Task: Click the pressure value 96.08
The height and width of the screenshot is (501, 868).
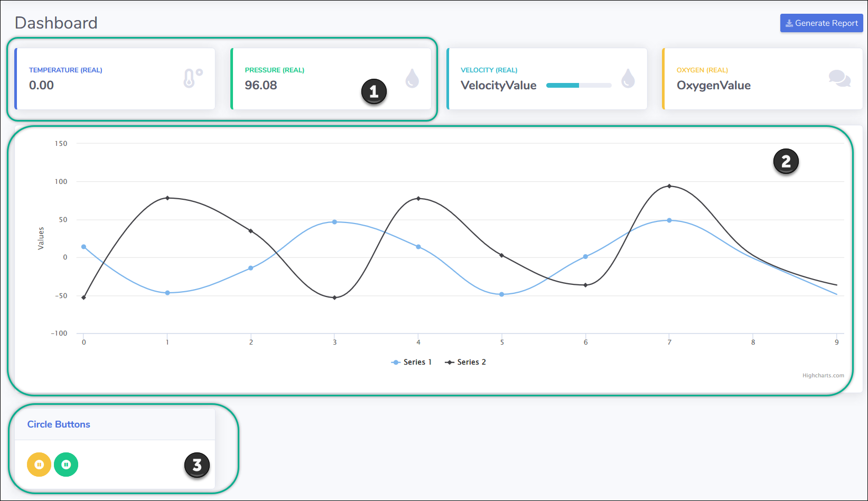Action: click(261, 85)
